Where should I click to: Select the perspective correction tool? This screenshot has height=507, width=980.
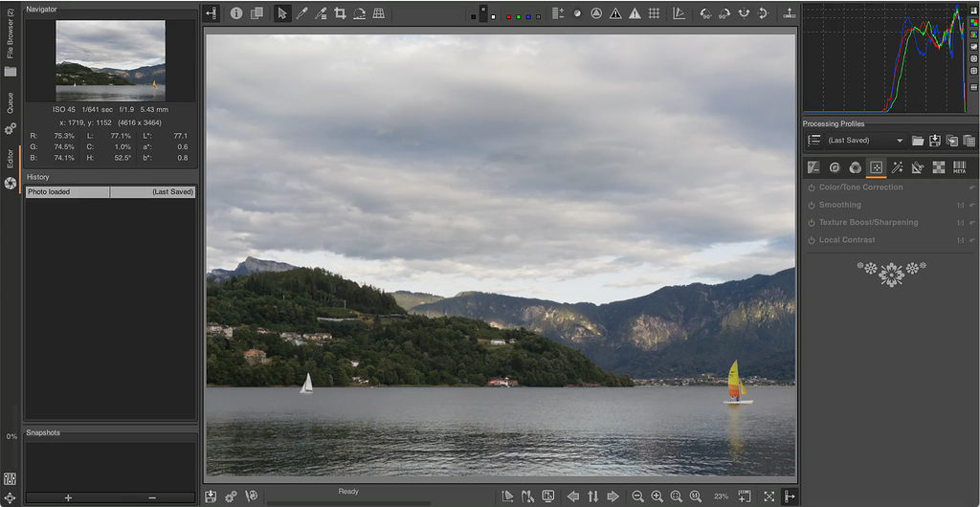[x=379, y=13]
